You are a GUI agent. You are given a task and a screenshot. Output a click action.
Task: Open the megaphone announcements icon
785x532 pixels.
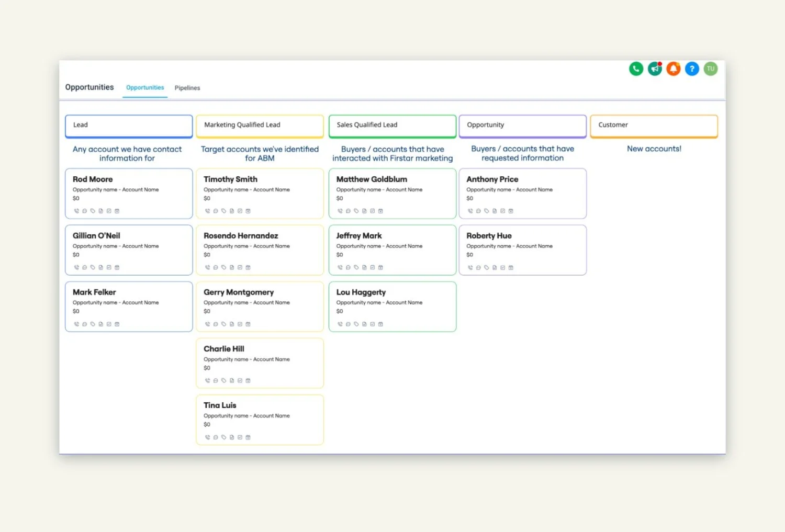click(x=655, y=69)
